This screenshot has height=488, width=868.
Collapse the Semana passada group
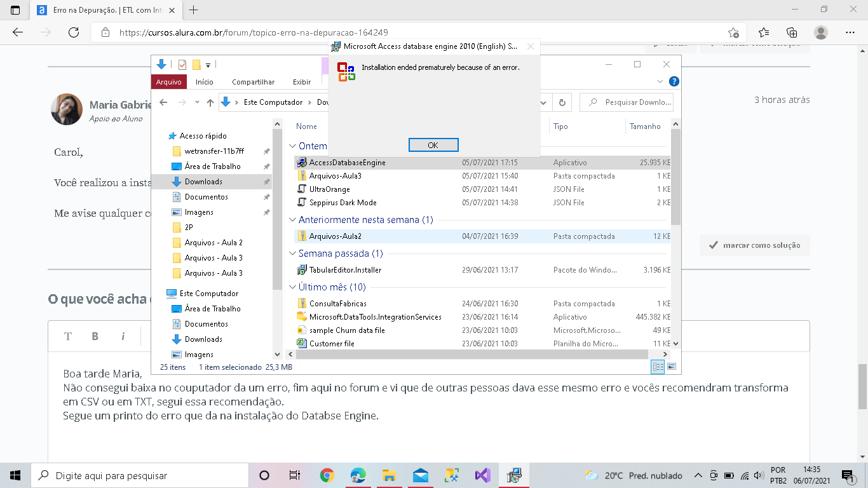[292, 254]
